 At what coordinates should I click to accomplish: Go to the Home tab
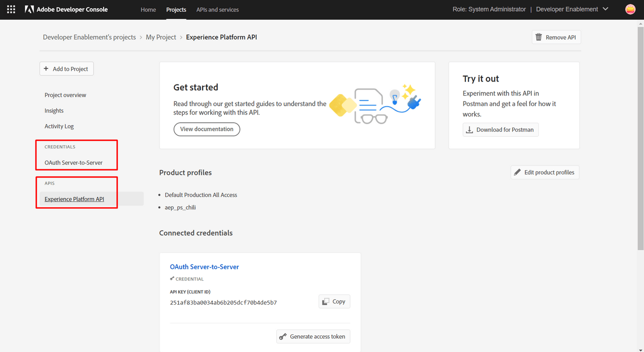click(148, 10)
